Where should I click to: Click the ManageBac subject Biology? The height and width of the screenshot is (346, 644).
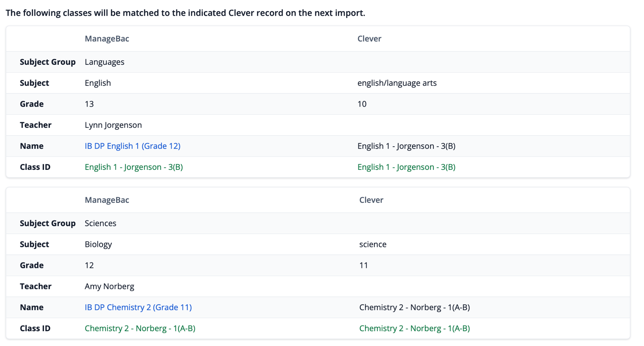coord(98,244)
